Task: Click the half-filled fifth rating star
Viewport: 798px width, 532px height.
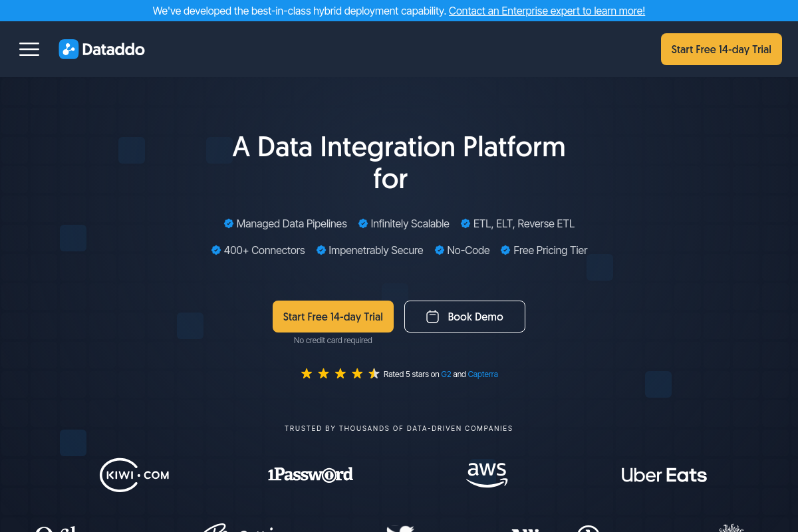Action: tap(374, 374)
